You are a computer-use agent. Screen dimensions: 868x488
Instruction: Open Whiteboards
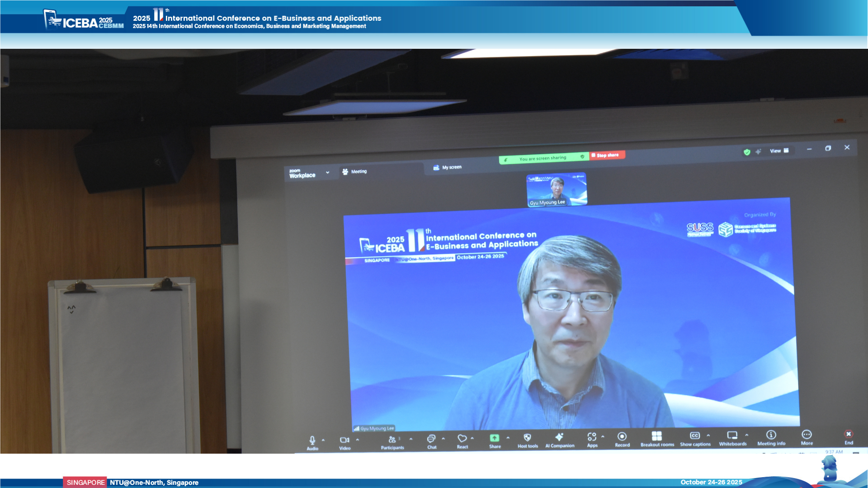tap(732, 436)
